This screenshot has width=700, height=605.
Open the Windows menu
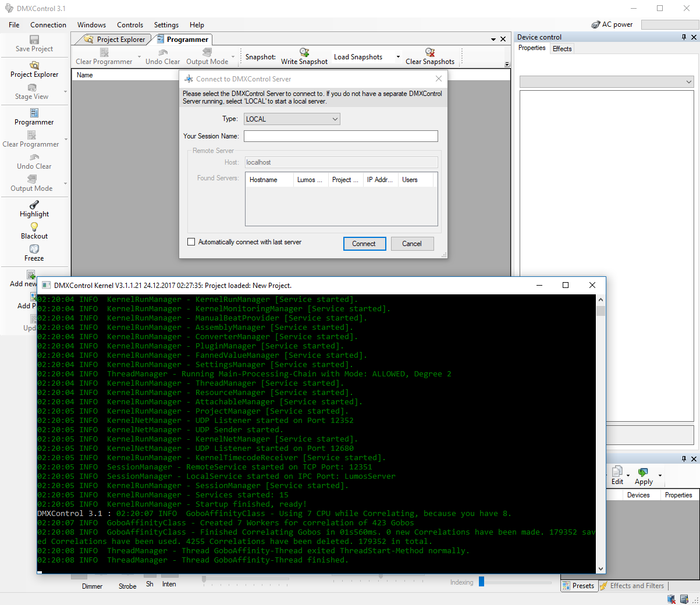(91, 25)
